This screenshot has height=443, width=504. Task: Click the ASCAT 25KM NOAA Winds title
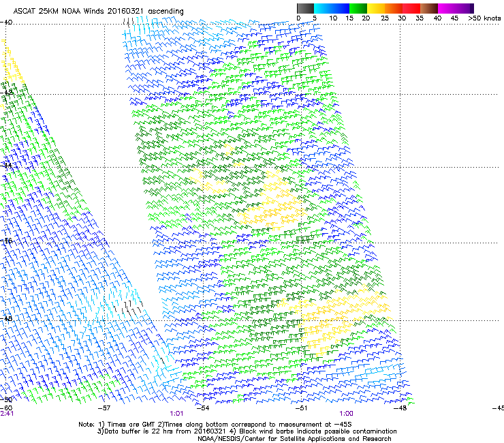coord(98,12)
